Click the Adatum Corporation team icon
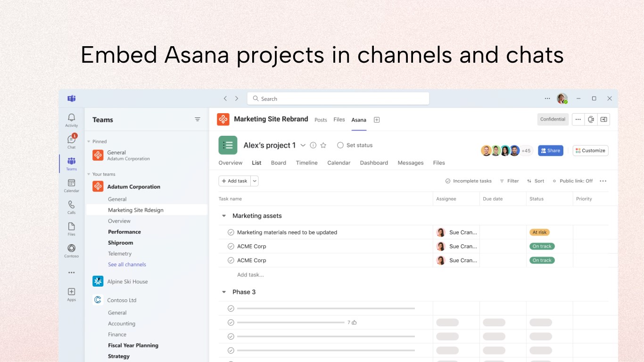The image size is (644, 362). (x=98, y=187)
